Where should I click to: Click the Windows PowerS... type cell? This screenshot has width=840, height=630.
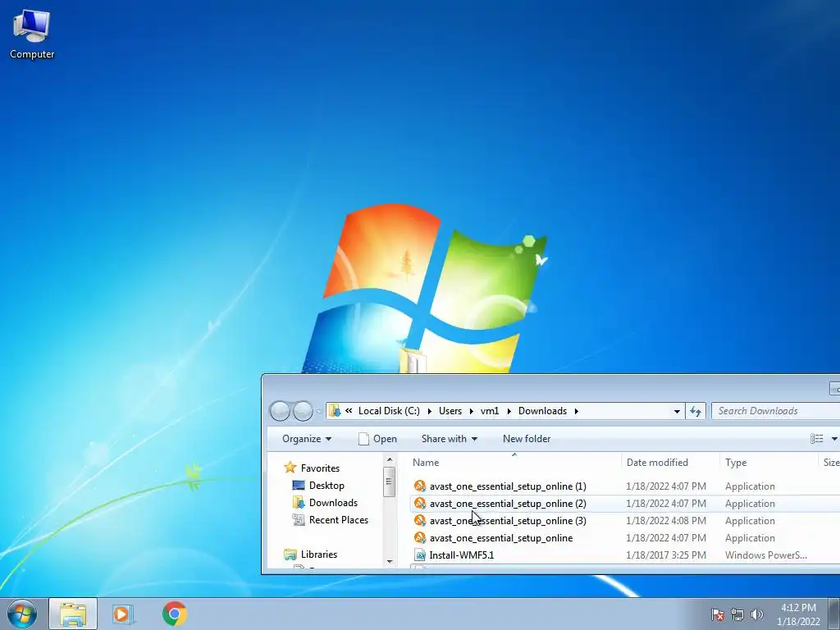pos(766,555)
